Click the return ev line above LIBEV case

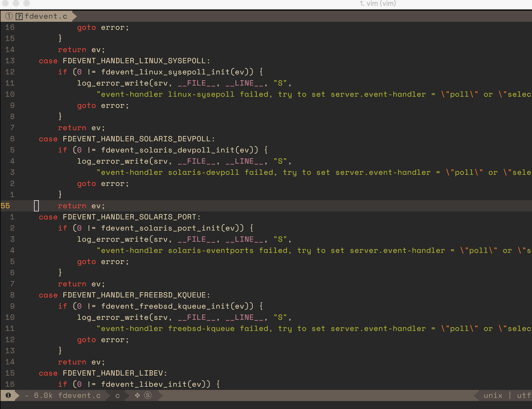(81, 362)
